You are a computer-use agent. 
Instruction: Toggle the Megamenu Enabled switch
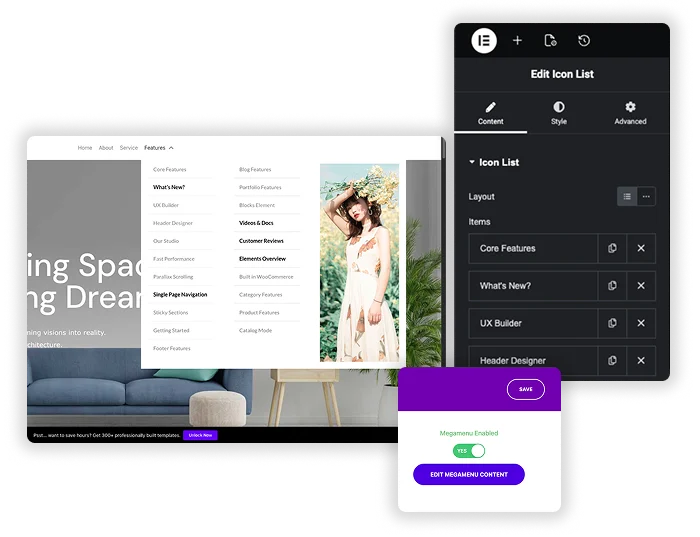[x=469, y=451]
